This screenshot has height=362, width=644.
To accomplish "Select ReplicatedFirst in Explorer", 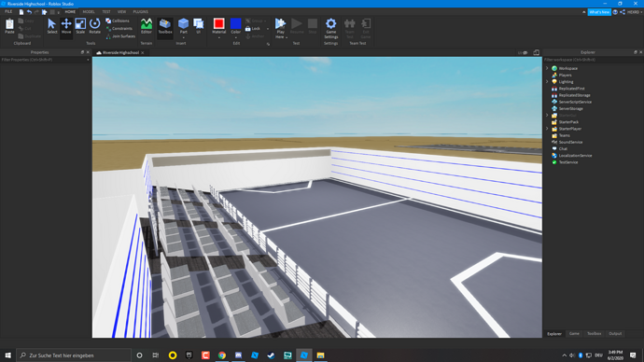I will pyautogui.click(x=571, y=89).
